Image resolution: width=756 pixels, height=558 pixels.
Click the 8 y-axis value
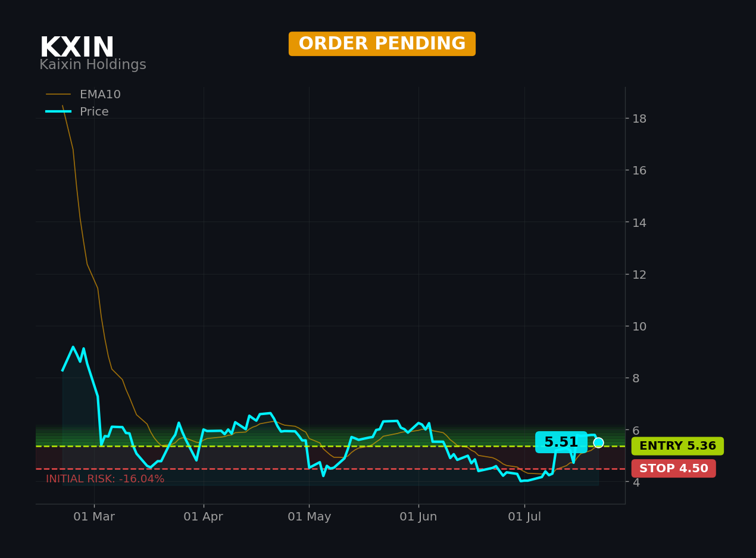point(636,378)
